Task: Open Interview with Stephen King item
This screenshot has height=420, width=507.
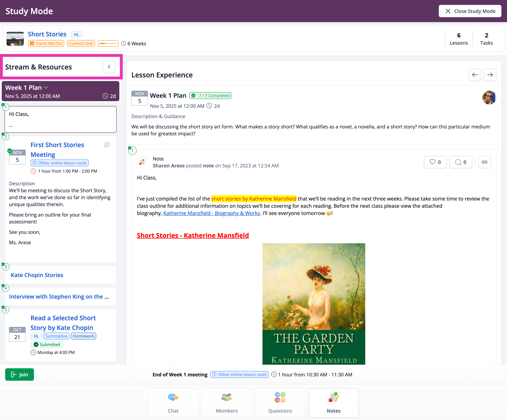Action: pyautogui.click(x=59, y=297)
